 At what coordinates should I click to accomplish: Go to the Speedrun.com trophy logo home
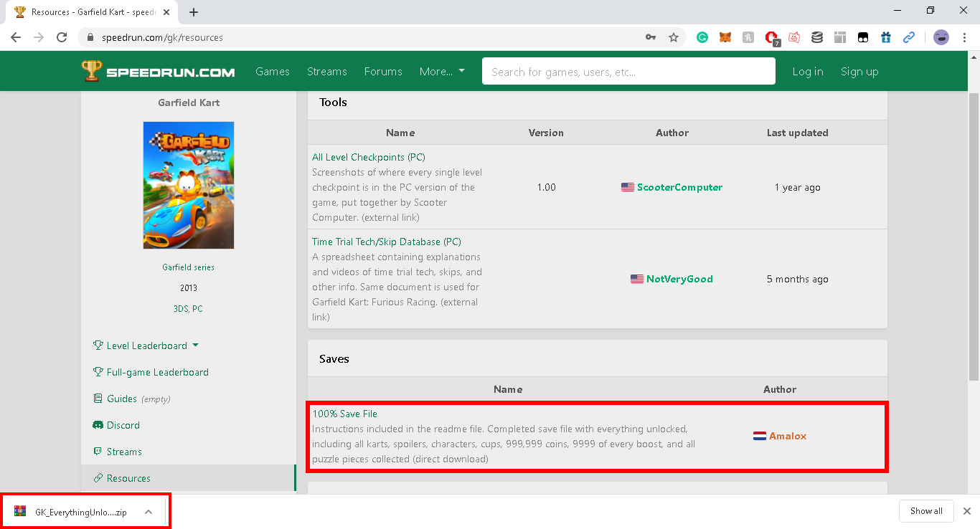coord(158,71)
